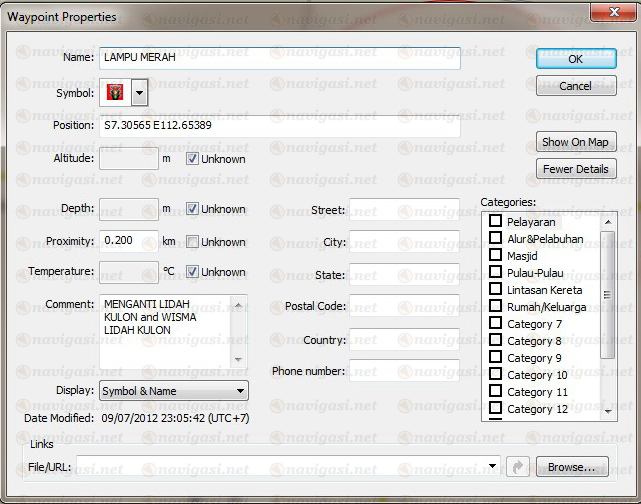This screenshot has width=641, height=504.
Task: Click Show On Map button
Action: coord(575,142)
